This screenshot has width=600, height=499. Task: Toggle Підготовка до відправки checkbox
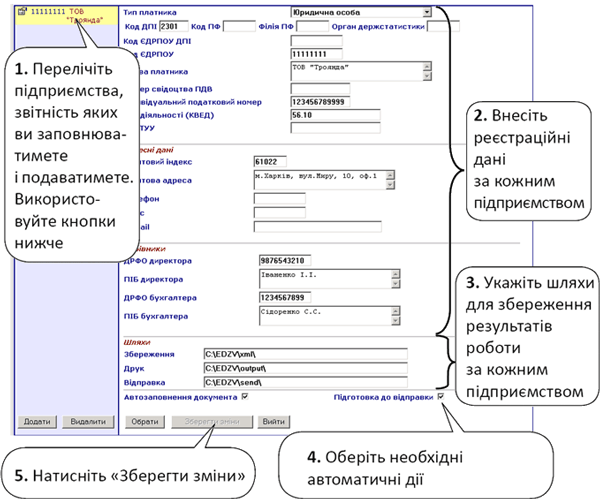tap(440, 397)
